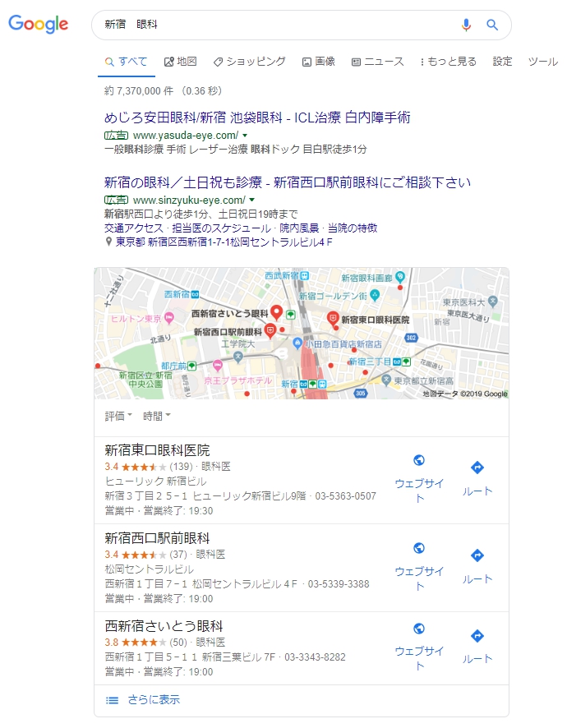Click 京王プラザホテル pink hotel marker
Screen dimensions: 567x728
217,366
